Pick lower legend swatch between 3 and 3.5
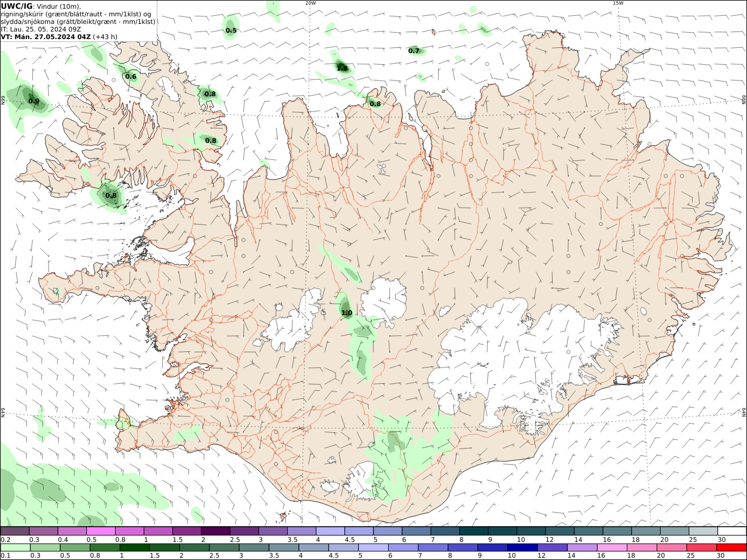This screenshot has width=747, height=560. [x=254, y=548]
